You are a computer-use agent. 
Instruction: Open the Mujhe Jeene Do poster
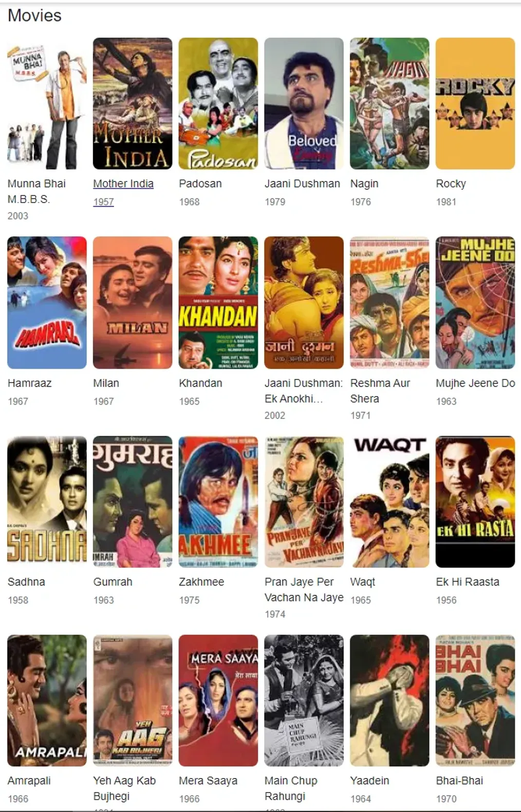[475, 302]
